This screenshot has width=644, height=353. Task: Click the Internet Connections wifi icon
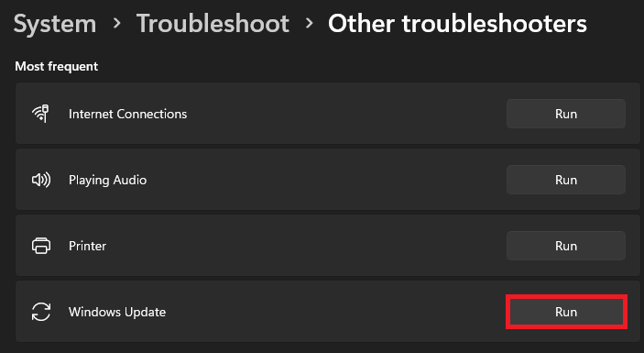pos(40,114)
